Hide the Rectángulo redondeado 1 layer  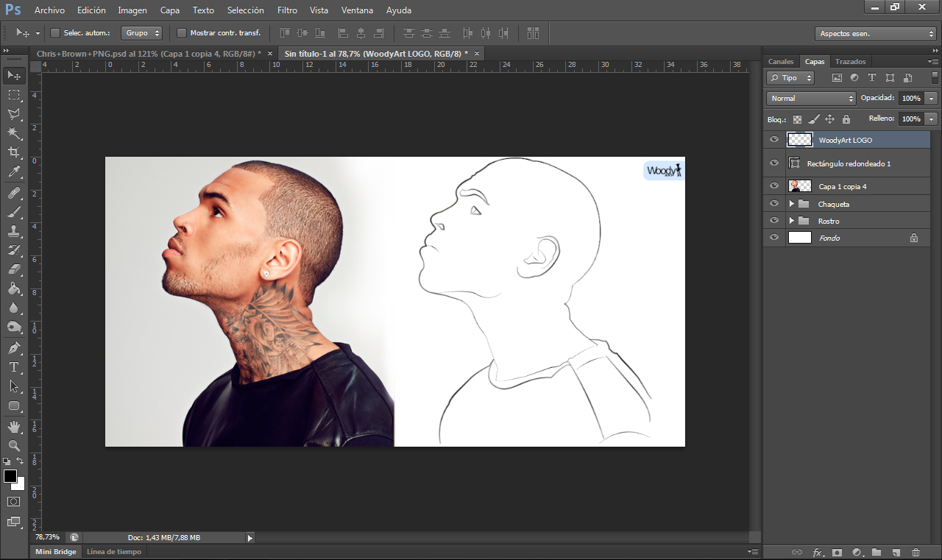pos(773,163)
